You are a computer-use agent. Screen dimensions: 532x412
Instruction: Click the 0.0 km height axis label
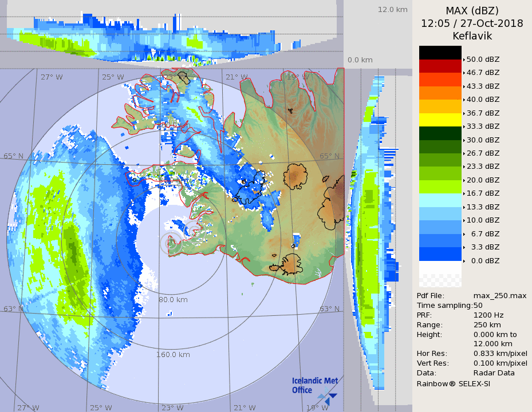point(360,60)
